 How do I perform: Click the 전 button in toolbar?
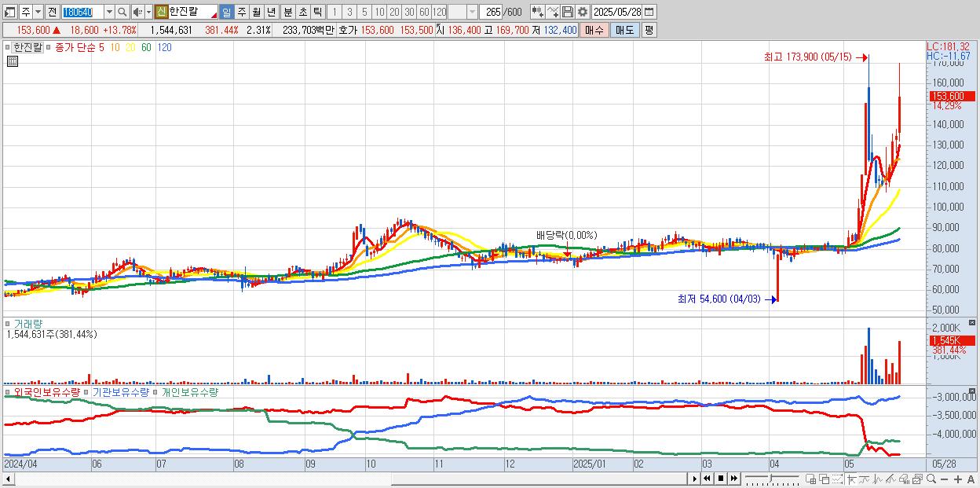pyautogui.click(x=52, y=12)
